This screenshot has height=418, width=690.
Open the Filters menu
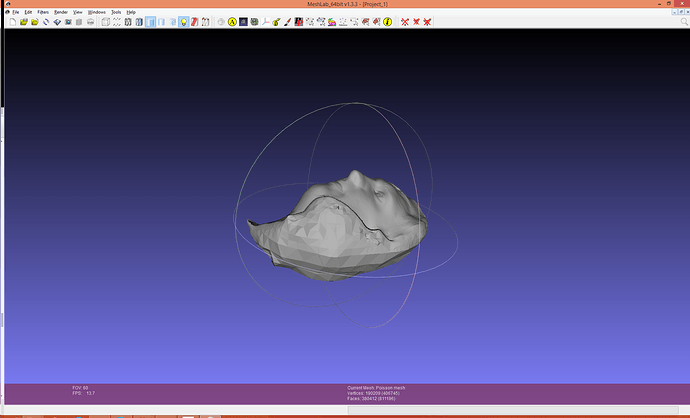click(43, 12)
